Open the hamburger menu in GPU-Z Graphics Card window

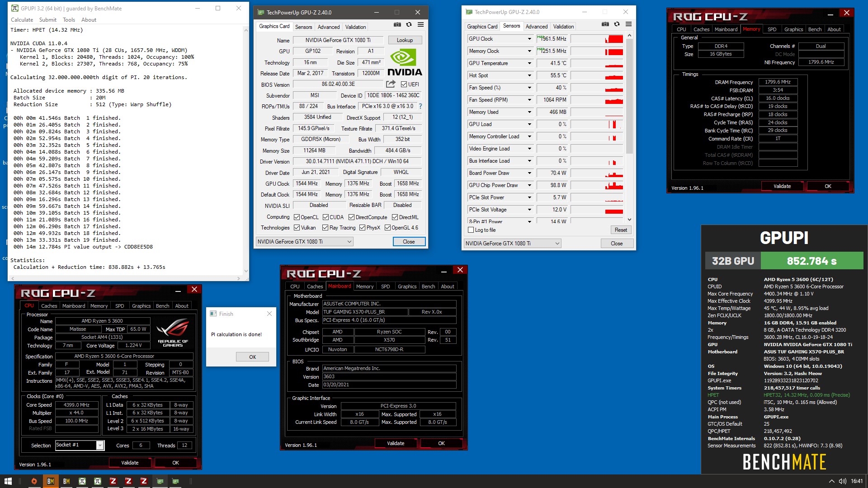pyautogui.click(x=420, y=24)
